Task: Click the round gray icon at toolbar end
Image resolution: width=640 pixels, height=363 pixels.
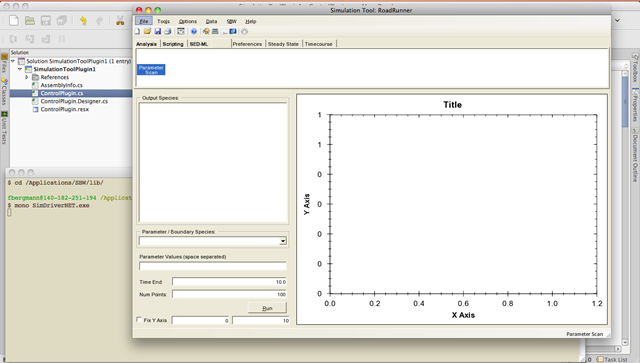Action: click(x=244, y=31)
